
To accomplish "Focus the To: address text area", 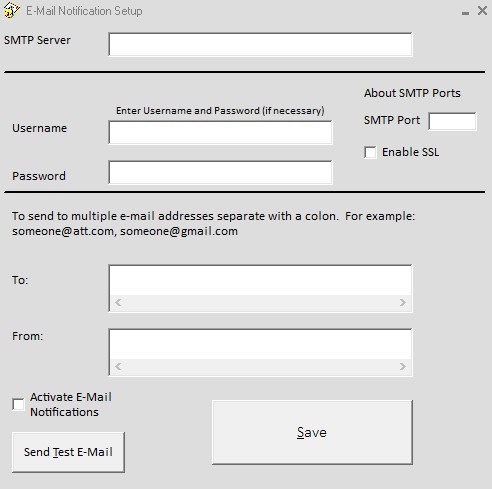I will point(260,280).
